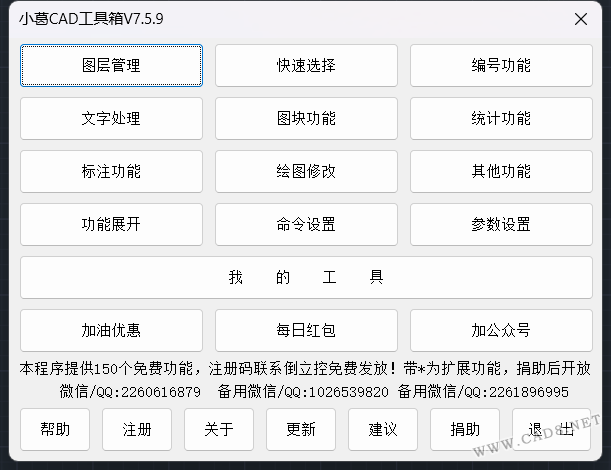Open the 每日红包 daily red packet button
This screenshot has height=470, width=611.
306,330
